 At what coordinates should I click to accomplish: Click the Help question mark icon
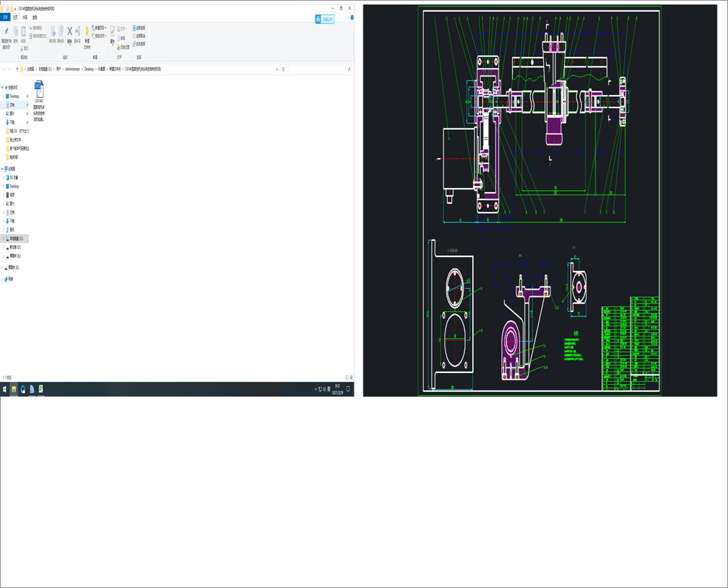point(352,18)
